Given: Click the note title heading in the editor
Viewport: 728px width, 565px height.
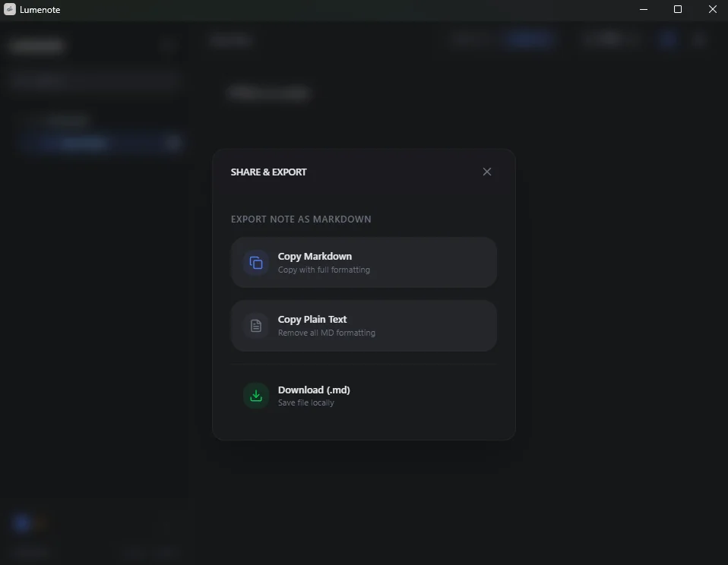Looking at the screenshot, I should 268,92.
